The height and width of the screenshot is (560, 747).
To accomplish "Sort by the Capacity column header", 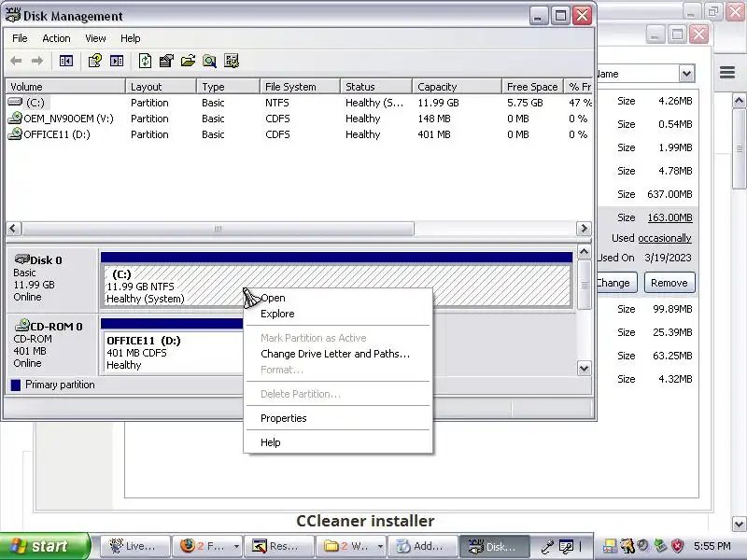I will (457, 87).
